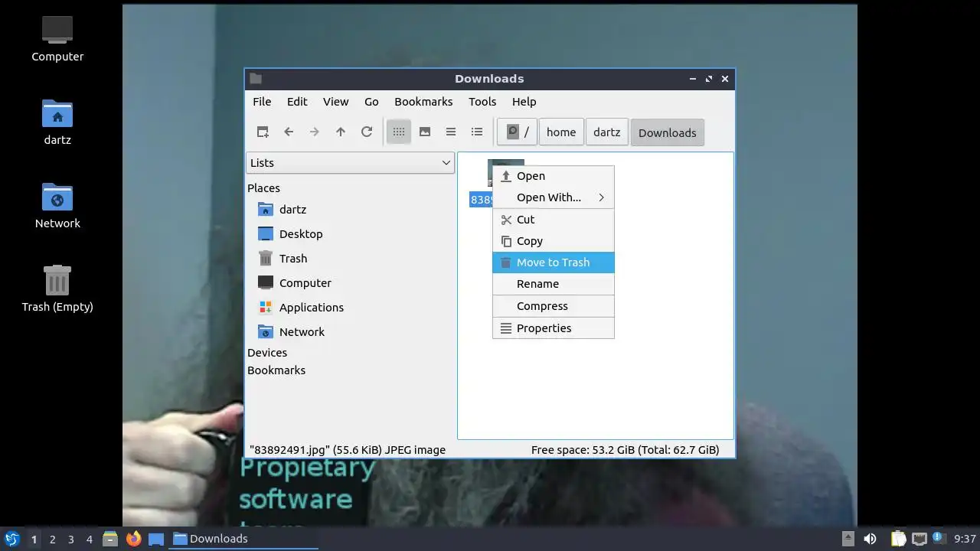Move the file to Trash
Viewport: 980px width, 551px height.
coord(553,262)
